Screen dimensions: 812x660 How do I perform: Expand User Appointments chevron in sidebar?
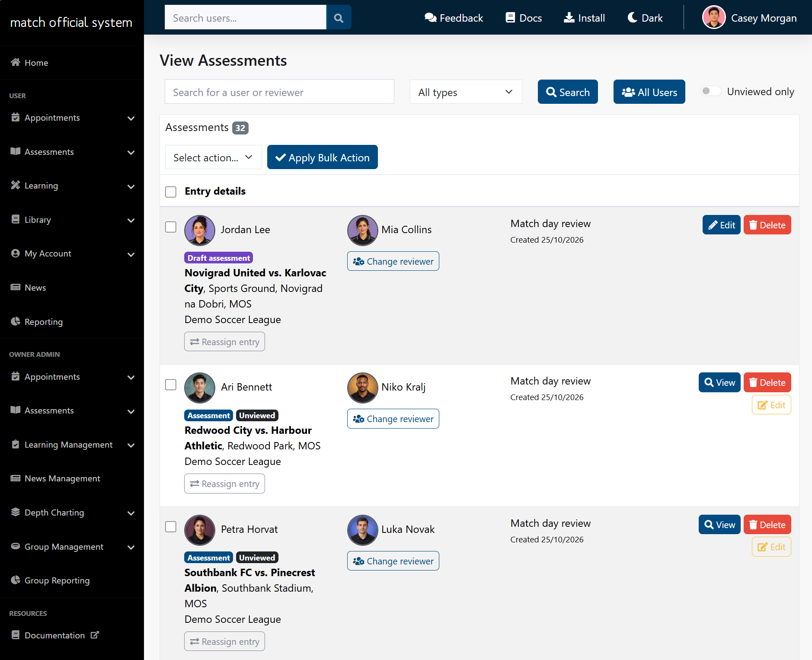(x=131, y=118)
